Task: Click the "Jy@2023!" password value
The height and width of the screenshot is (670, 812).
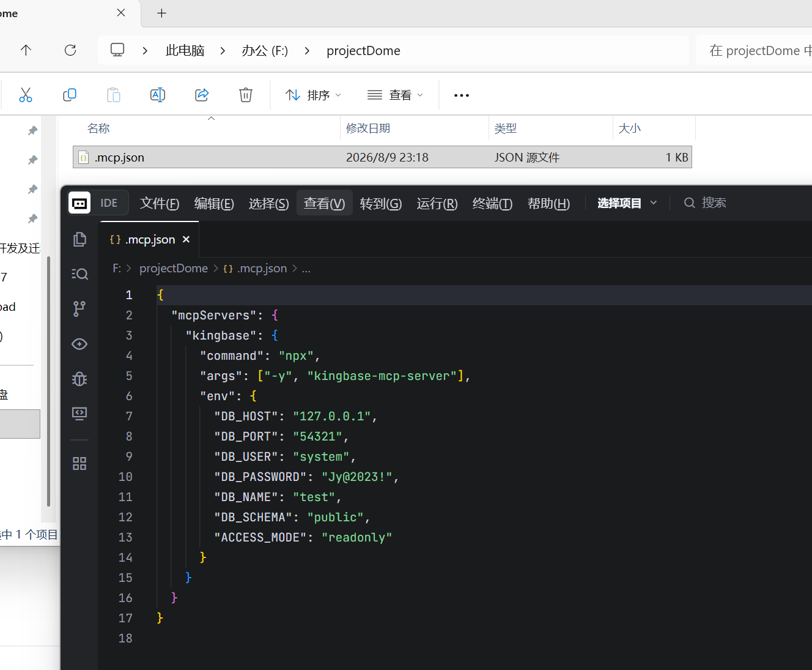Action: coord(356,477)
